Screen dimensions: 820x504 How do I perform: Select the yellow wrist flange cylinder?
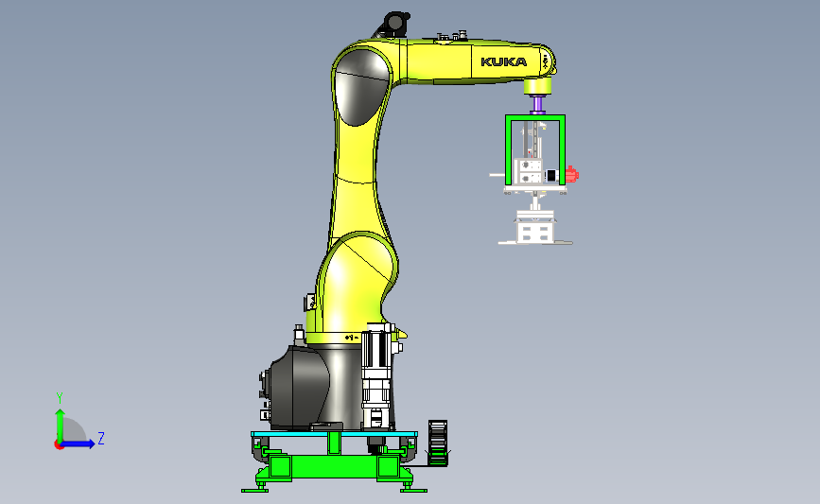point(537,86)
